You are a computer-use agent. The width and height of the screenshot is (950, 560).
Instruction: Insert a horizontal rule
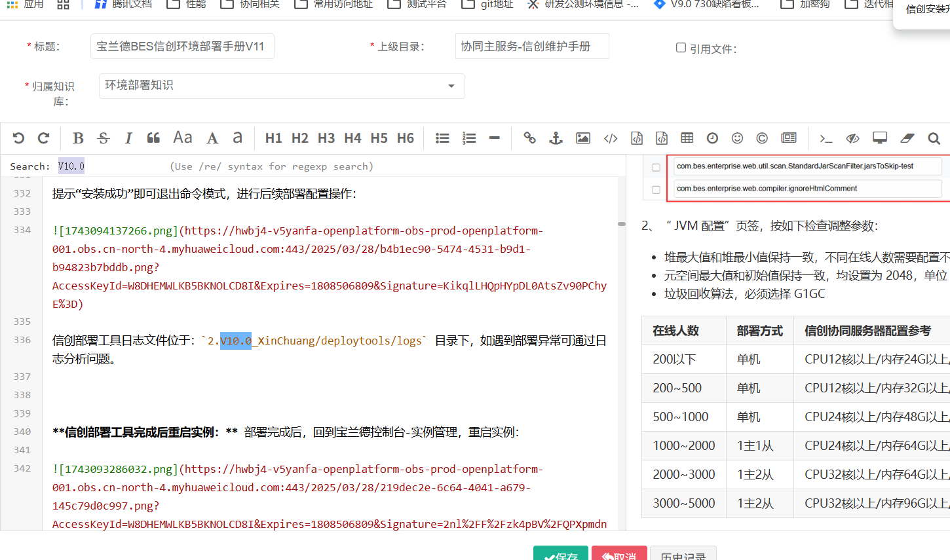coord(495,138)
